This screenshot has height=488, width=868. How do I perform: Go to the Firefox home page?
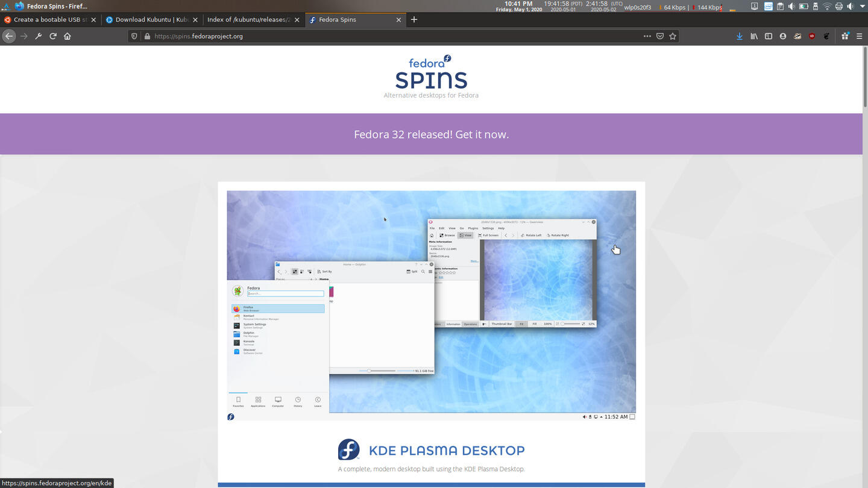[x=68, y=36]
